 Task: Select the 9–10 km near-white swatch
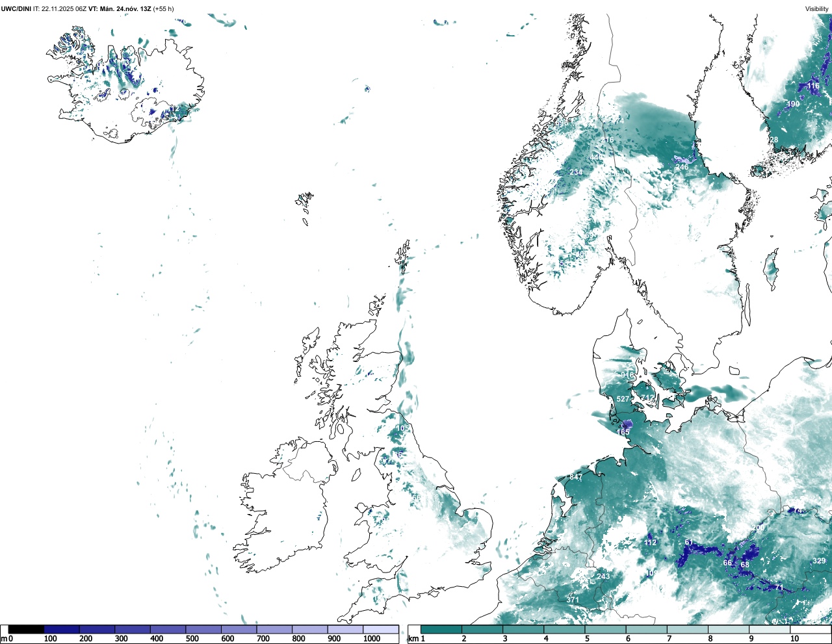[x=769, y=629]
